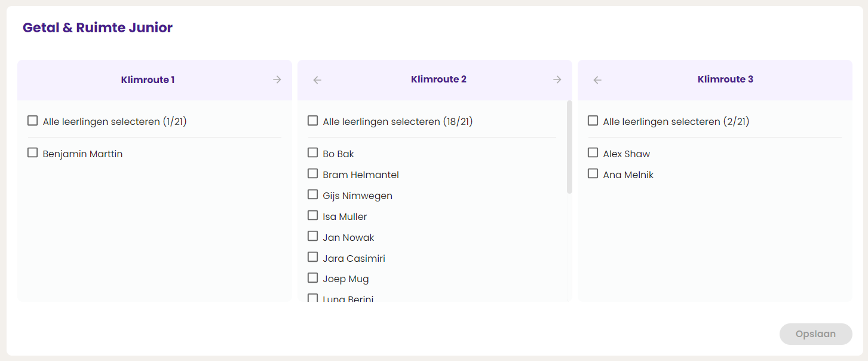Check 'Alle leerlingen selecteren' in Klimroute 1
This screenshot has width=868, height=361.
click(32, 120)
